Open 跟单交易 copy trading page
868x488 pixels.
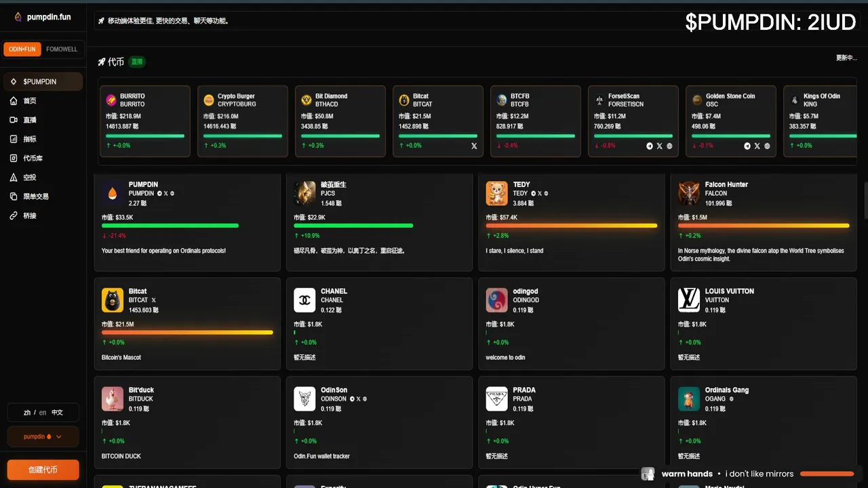pyautogui.click(x=43, y=196)
